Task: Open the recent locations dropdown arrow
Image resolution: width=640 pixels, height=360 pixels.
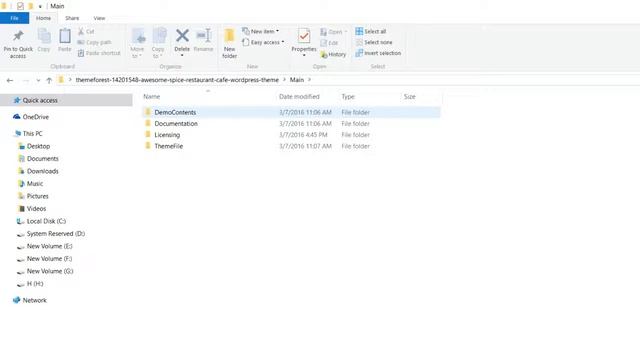Action: tap(38, 80)
